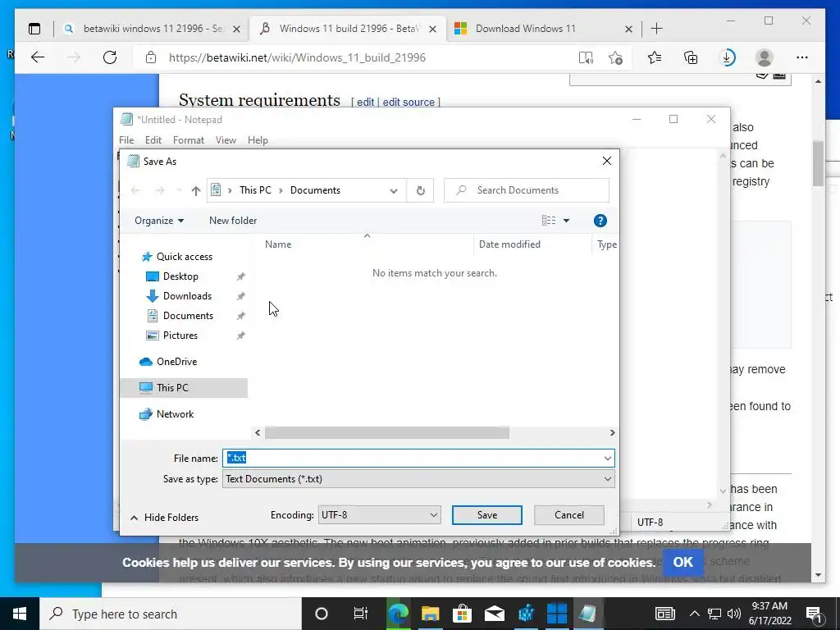Open Task View on taskbar
The height and width of the screenshot is (630, 840).
(361, 614)
